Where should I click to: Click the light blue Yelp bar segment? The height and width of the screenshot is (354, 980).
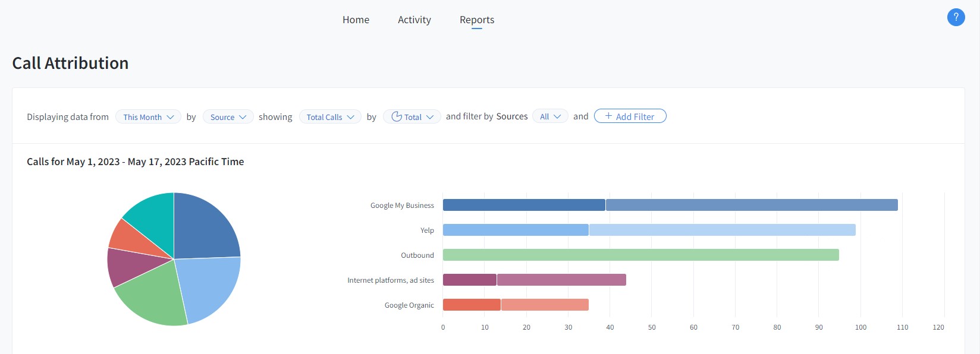coord(721,230)
